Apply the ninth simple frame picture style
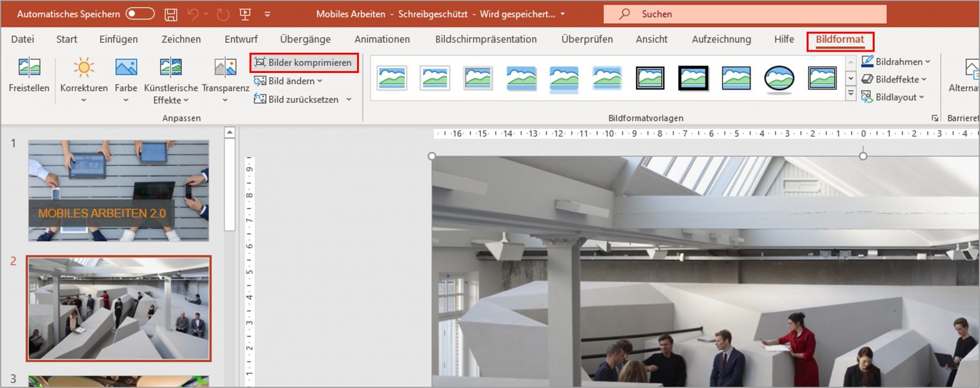980x388 pixels. tap(736, 78)
